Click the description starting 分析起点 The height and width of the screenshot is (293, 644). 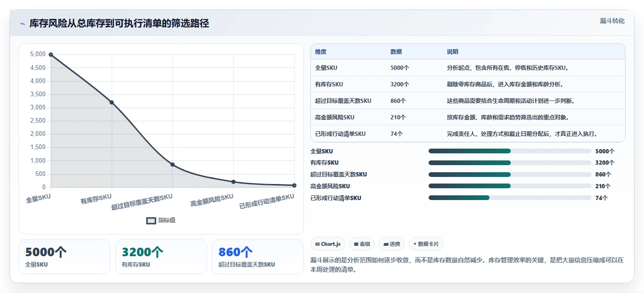(508, 68)
